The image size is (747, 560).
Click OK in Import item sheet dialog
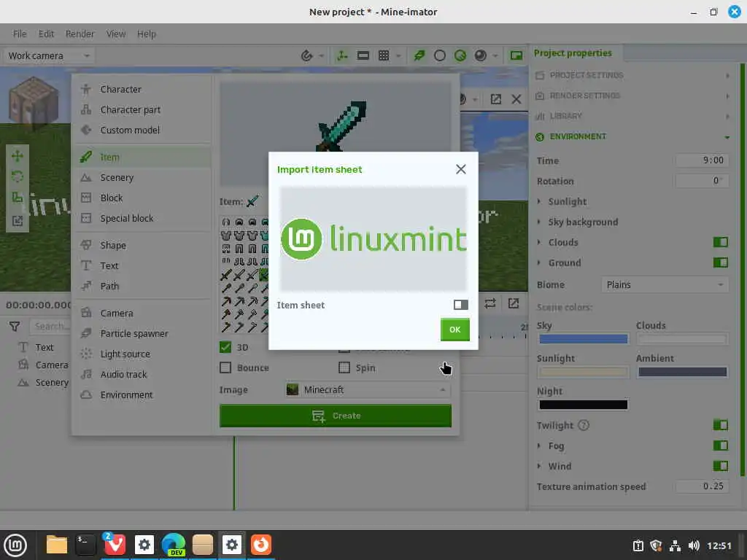click(x=455, y=330)
